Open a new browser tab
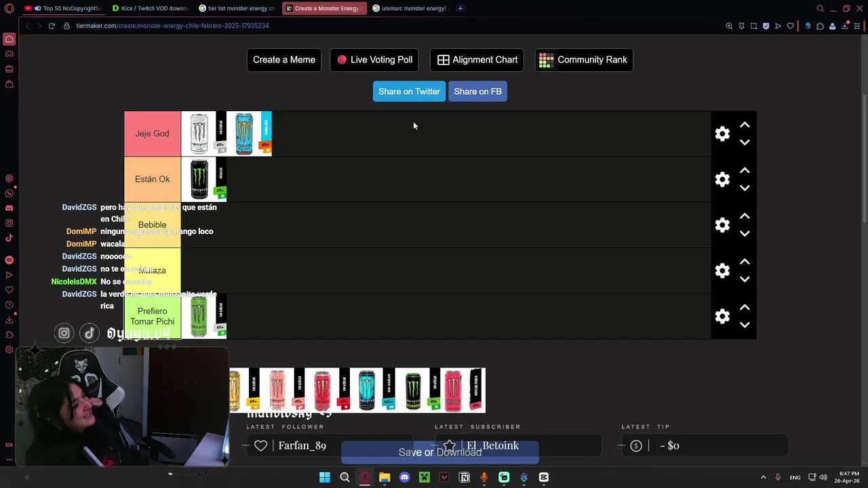The height and width of the screenshot is (488, 868). pos(460,8)
